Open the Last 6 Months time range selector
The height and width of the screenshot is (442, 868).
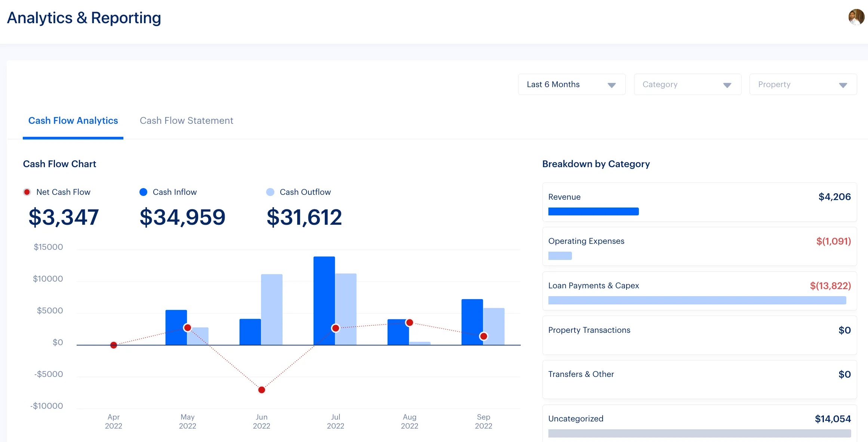click(x=571, y=85)
